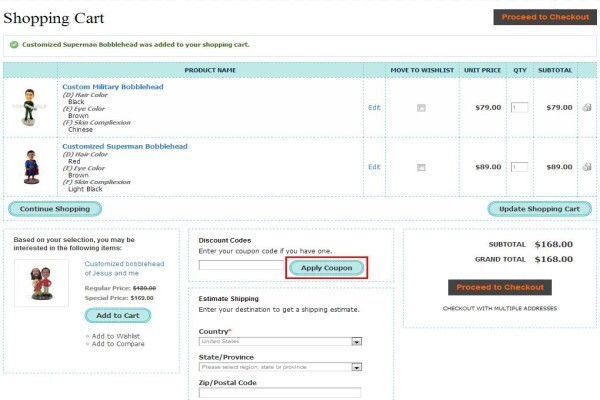
Task: Open Customized Superman Bobblehead product link
Action: pyautogui.click(x=125, y=146)
